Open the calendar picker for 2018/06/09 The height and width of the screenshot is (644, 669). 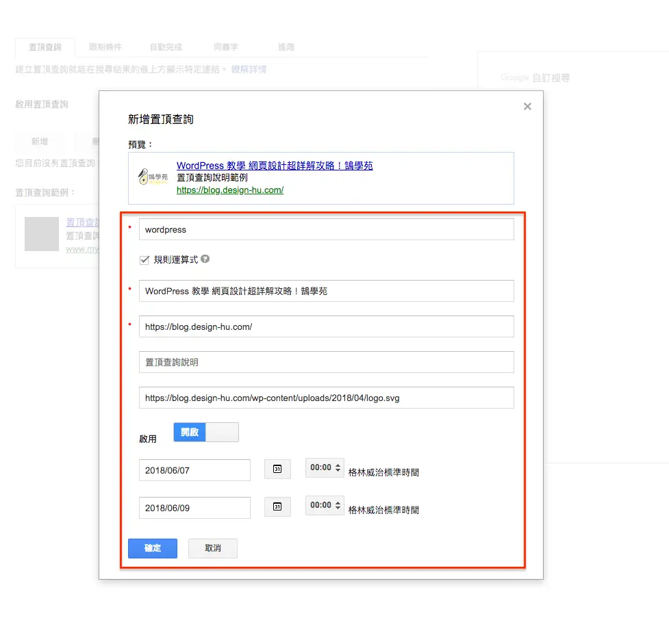[277, 506]
